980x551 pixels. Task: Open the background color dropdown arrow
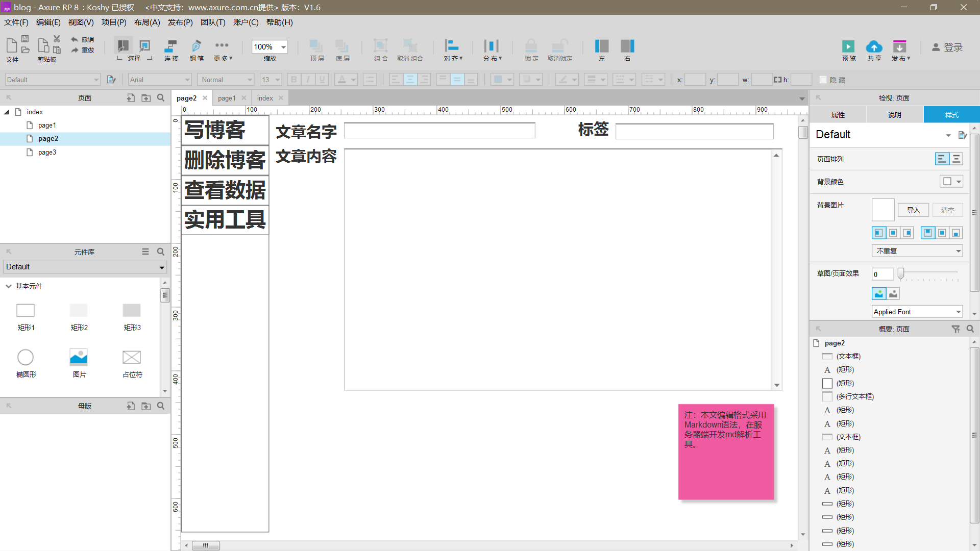959,182
